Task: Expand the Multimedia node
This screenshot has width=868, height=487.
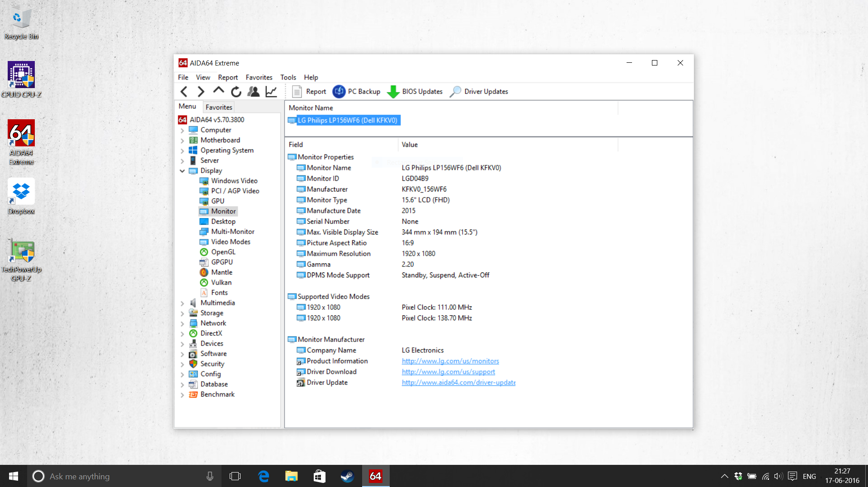Action: pos(182,303)
